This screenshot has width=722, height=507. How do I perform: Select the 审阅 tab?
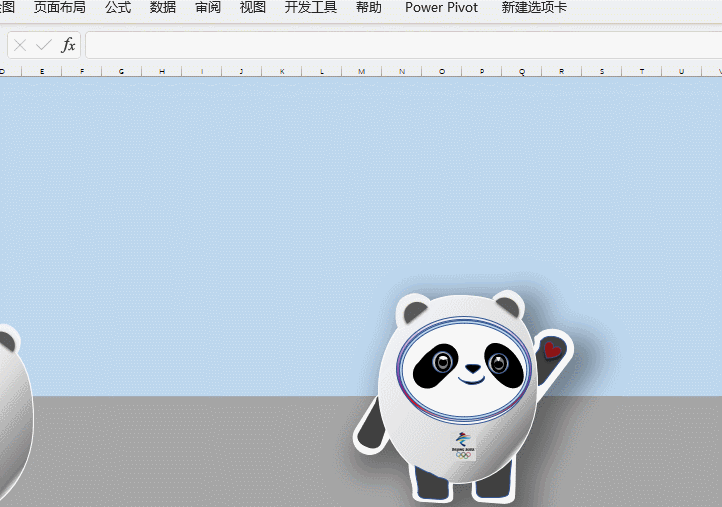208,8
